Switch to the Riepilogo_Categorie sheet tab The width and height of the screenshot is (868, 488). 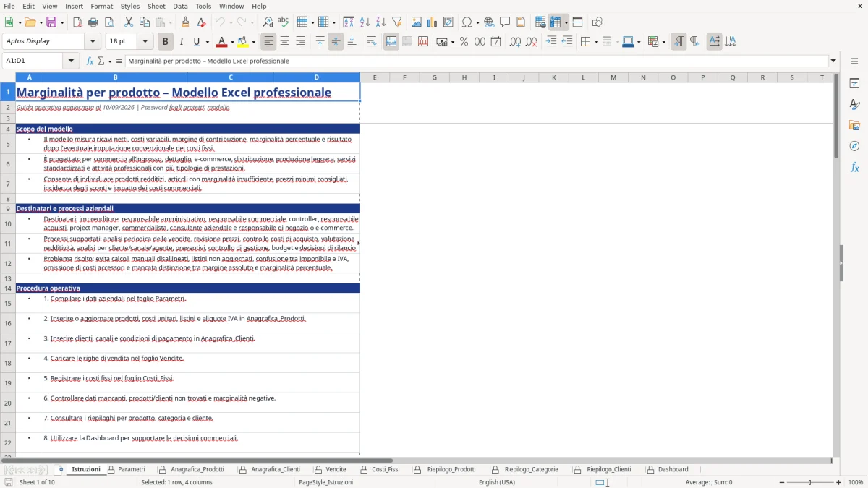point(531,470)
